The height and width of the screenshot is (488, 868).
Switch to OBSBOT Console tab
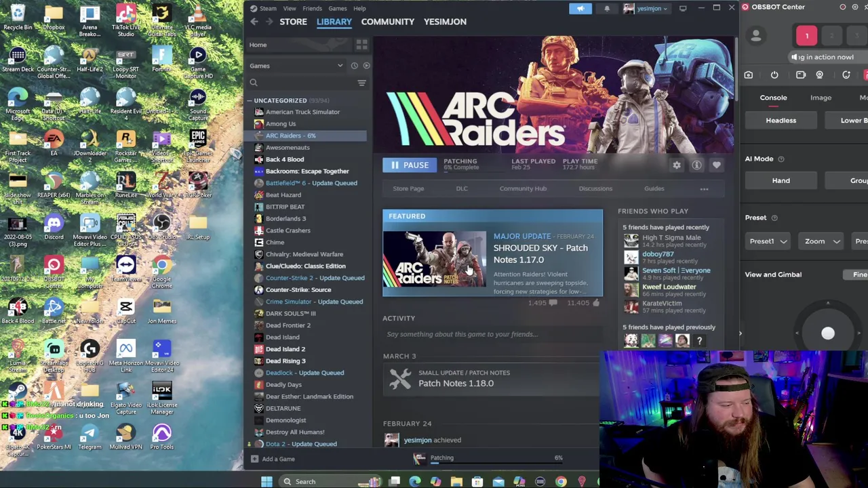coord(773,98)
